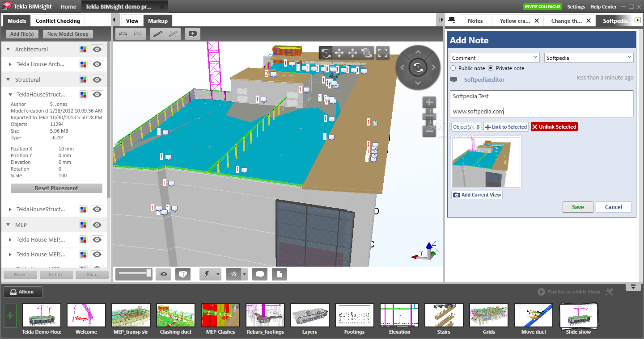
Task: Expand the Tekla House Arch model
Action: tap(10, 64)
